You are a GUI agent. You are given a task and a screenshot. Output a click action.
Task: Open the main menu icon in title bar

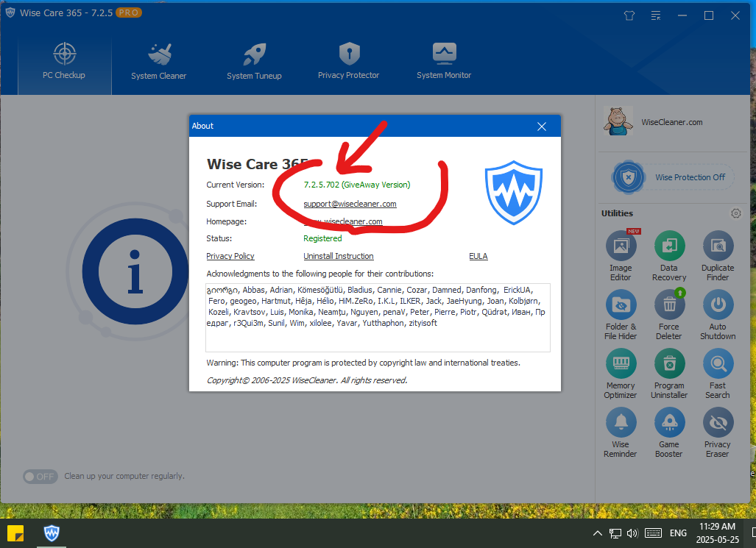[656, 15]
